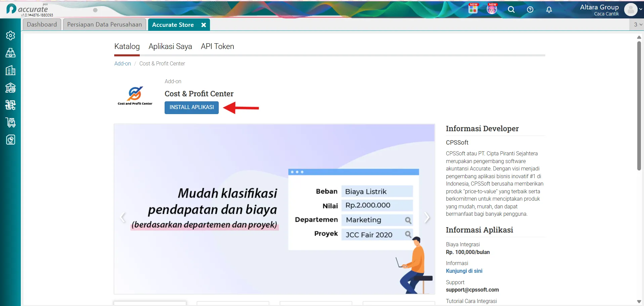
Task: Click the Rp. 100,000/bulan price text
Action: pyautogui.click(x=468, y=252)
